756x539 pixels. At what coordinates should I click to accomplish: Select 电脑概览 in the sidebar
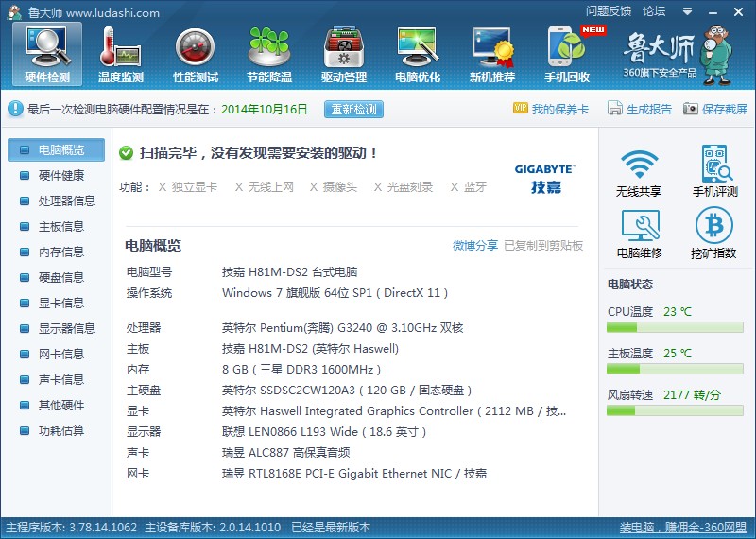point(56,150)
